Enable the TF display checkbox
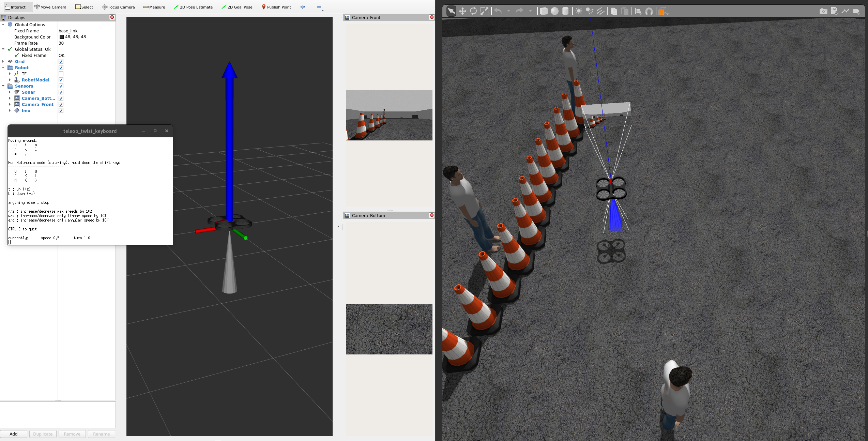Screen dimensions: 868x441 point(61,74)
